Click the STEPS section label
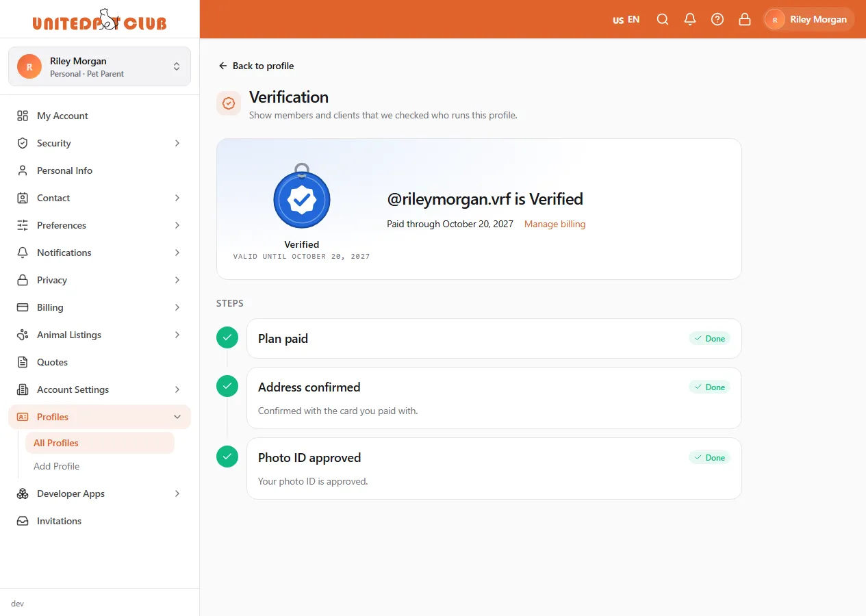This screenshot has width=866, height=616. [x=230, y=303]
